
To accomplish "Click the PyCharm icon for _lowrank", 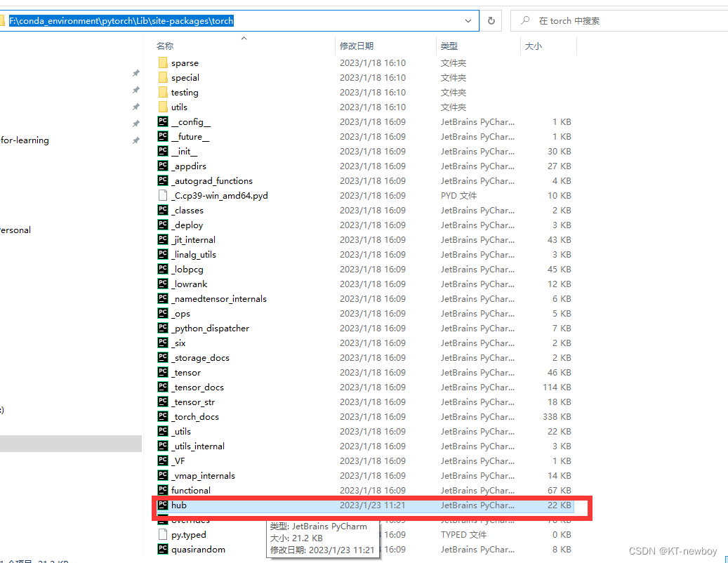I will pyautogui.click(x=163, y=284).
